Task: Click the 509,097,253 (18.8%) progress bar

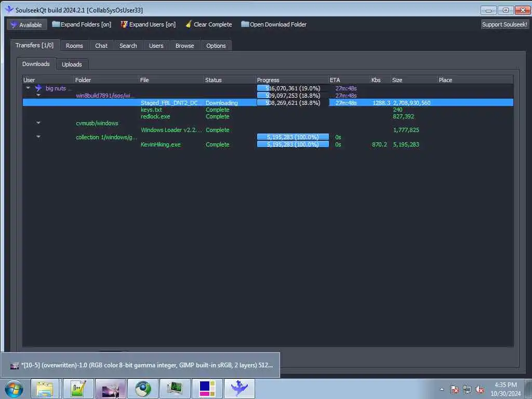Action: [x=293, y=96]
